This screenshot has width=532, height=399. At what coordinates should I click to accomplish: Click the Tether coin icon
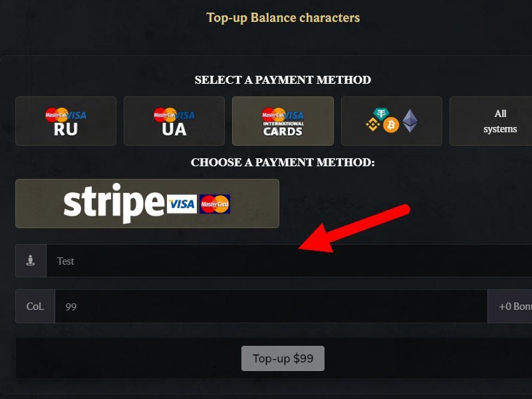[381, 114]
